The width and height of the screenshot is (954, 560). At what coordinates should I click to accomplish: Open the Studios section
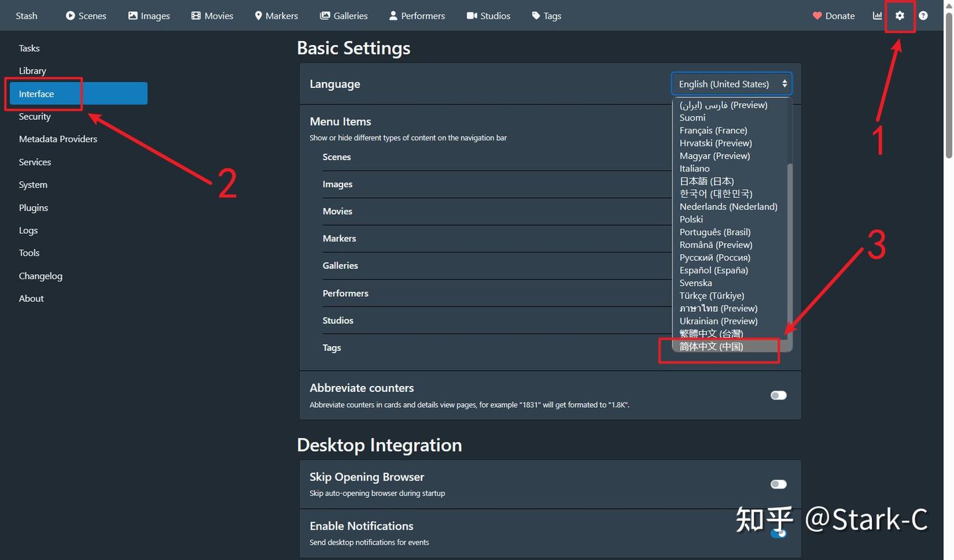tap(488, 15)
